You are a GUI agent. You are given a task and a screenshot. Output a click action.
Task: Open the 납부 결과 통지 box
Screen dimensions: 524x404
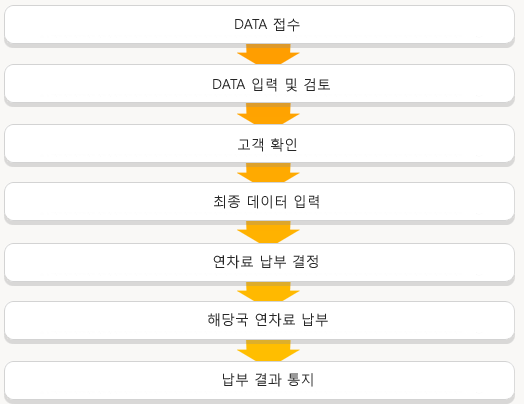pos(259,380)
